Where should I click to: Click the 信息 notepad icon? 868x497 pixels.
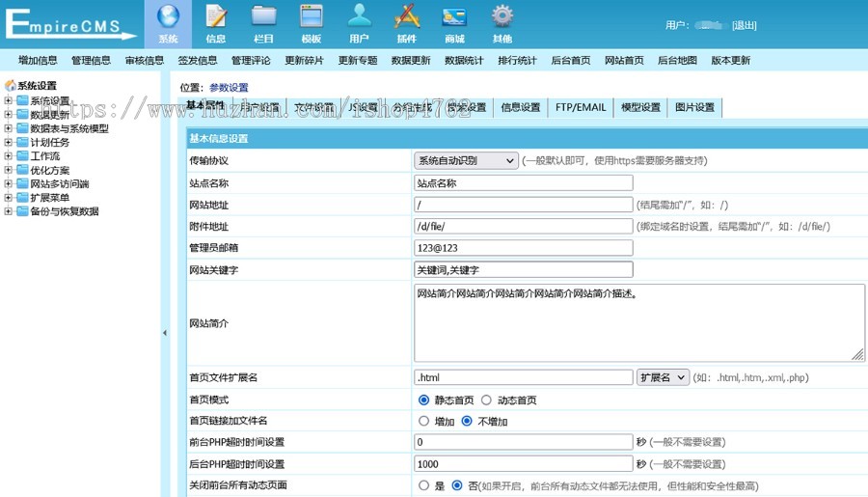point(216,17)
